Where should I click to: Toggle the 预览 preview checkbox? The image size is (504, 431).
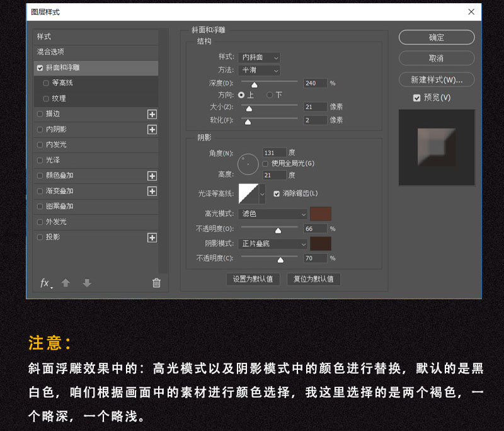coord(416,98)
